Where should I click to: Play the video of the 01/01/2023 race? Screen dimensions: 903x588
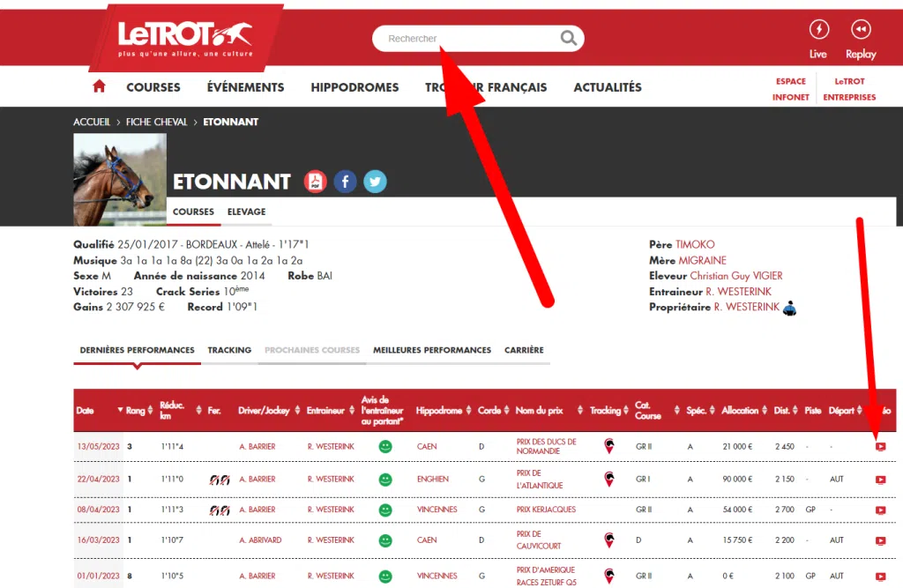881,576
